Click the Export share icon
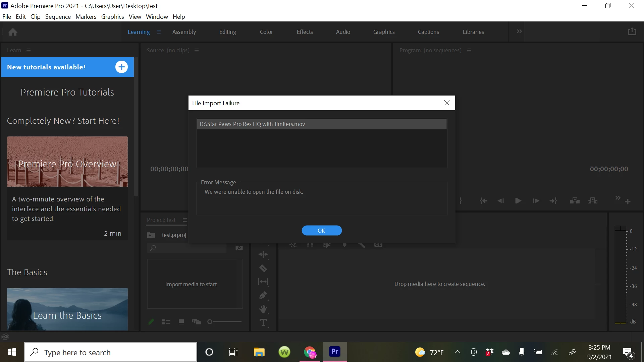This screenshot has width=644, height=362. pos(632,32)
